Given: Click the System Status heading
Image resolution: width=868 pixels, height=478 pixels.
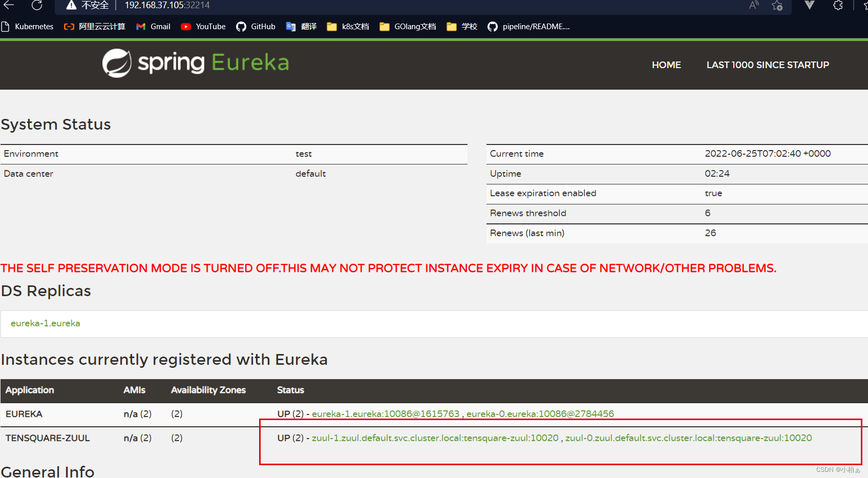Looking at the screenshot, I should [x=56, y=124].
